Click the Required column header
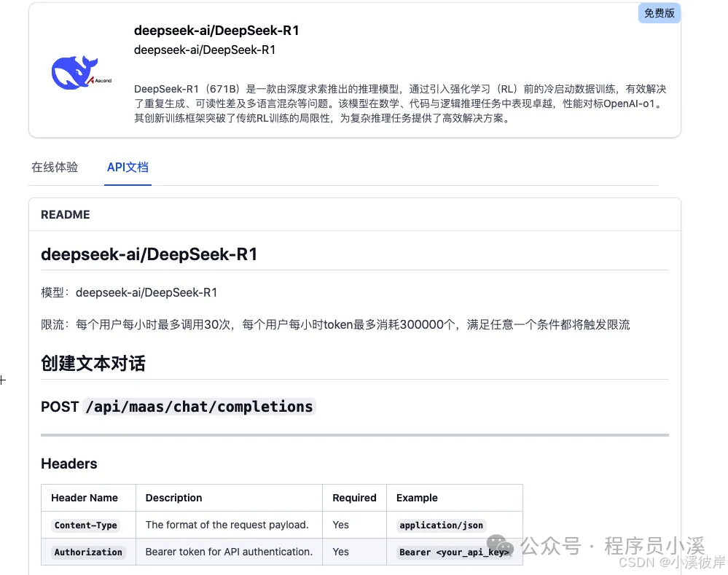Image resolution: width=728 pixels, height=575 pixels. (354, 498)
